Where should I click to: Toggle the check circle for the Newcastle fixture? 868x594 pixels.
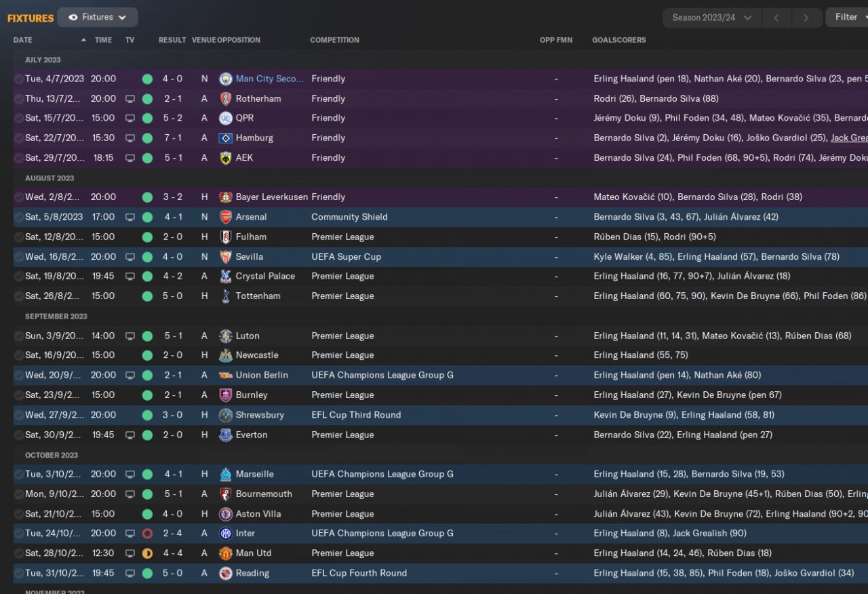19,355
